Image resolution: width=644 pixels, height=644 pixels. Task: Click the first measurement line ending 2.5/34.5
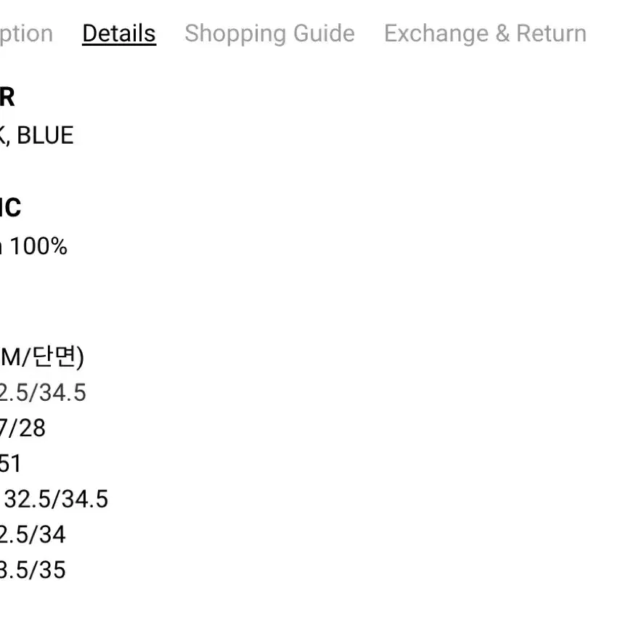pyautogui.click(x=43, y=392)
